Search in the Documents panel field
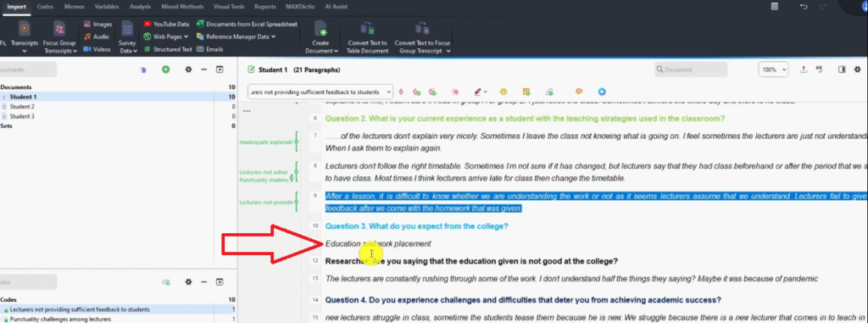The image size is (868, 323). [28, 70]
